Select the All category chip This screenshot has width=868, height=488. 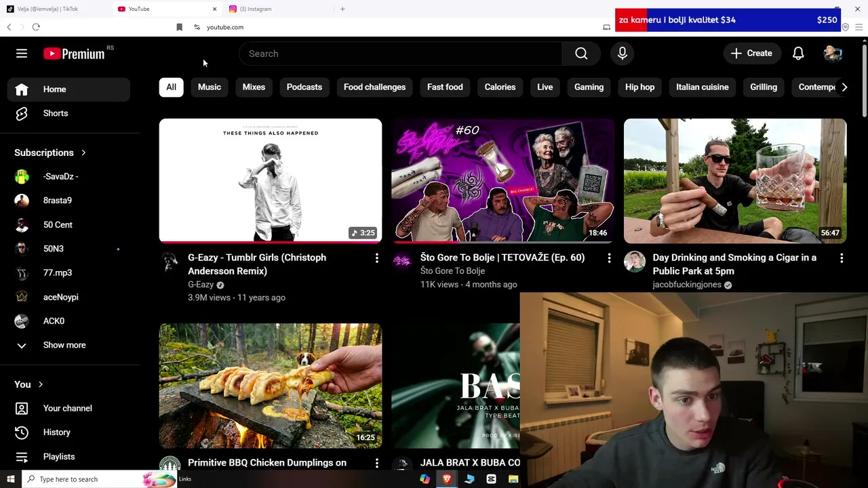tap(171, 87)
